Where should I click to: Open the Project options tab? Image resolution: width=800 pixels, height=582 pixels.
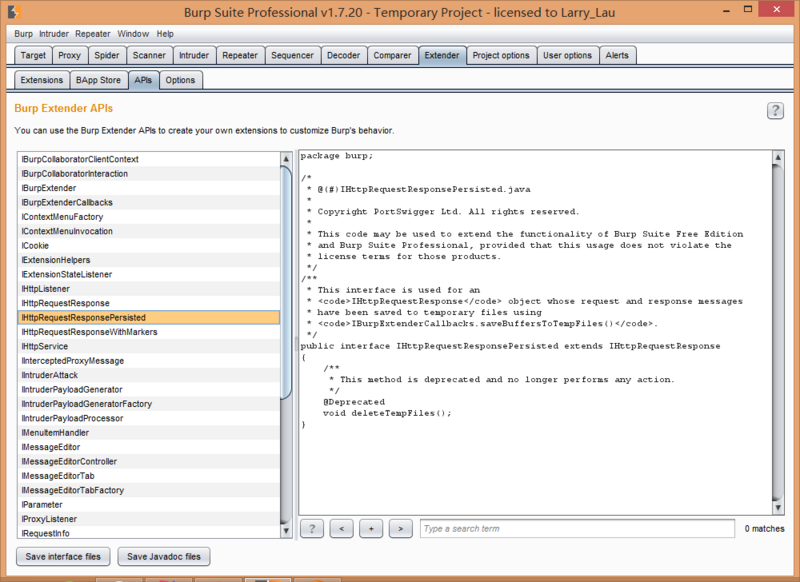501,55
